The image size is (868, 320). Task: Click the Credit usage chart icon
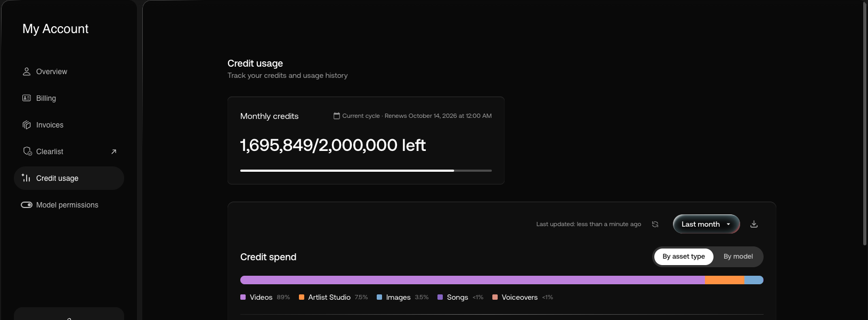click(x=26, y=178)
